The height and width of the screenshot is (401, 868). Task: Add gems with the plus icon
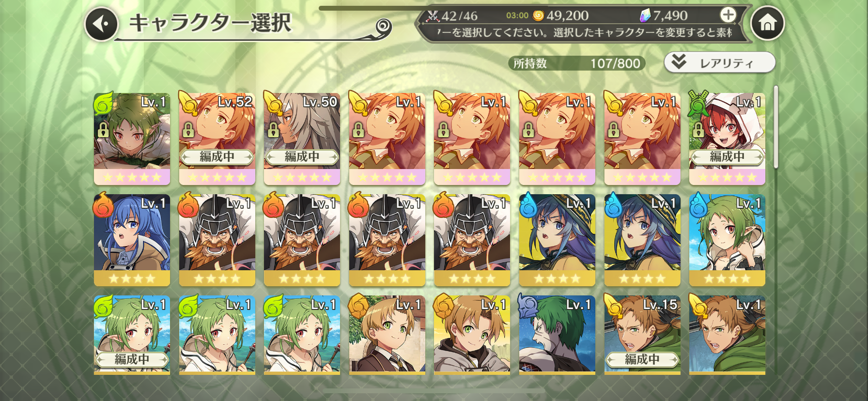pyautogui.click(x=728, y=15)
